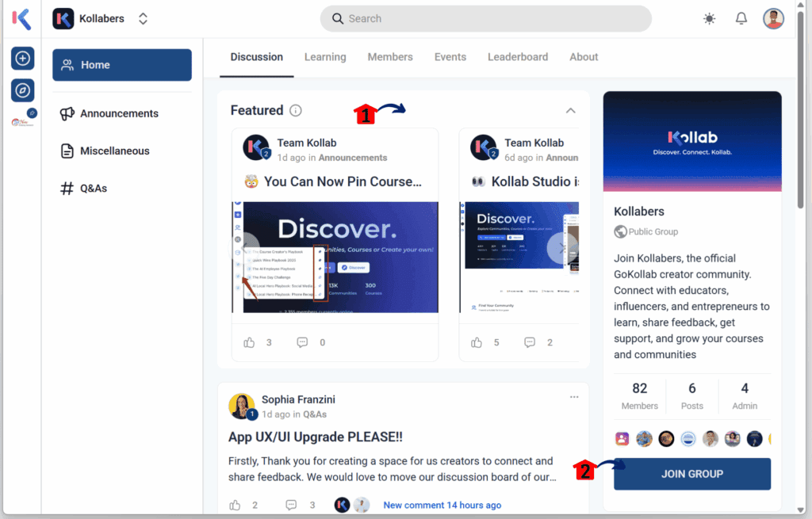Open 'New comment 14 hours ago' link
Image resolution: width=812 pixels, height=519 pixels.
(442, 505)
